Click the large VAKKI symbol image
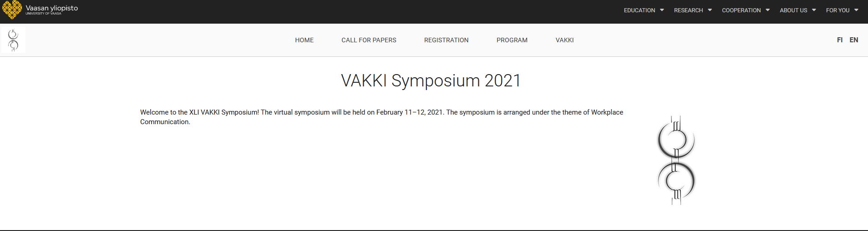Screen dimensions: 868x231 click(676, 160)
